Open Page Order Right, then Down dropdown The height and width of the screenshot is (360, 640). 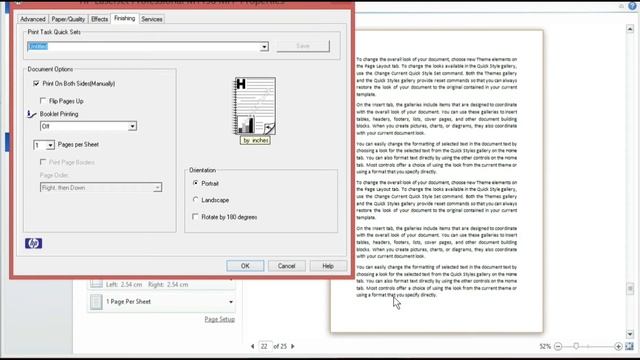[157, 187]
